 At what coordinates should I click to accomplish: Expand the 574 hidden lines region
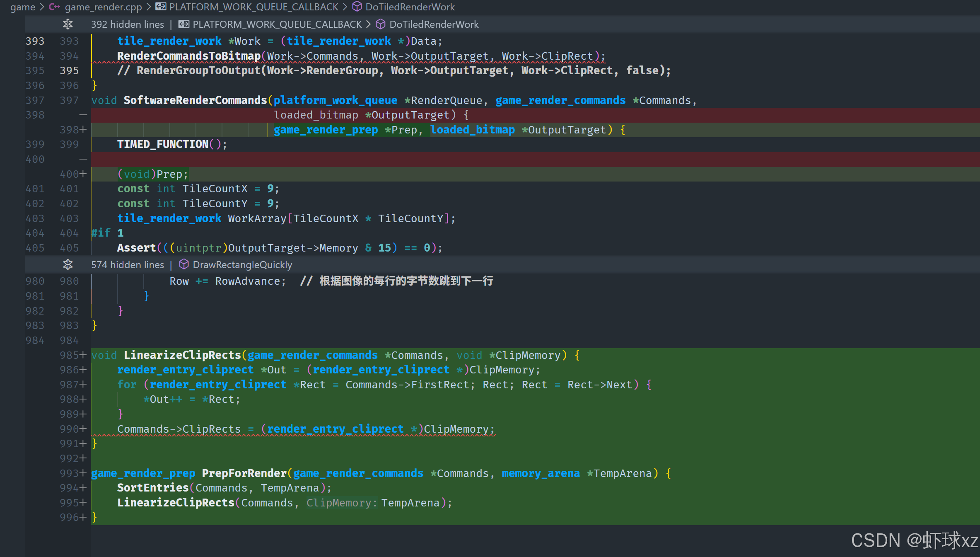[x=128, y=265]
